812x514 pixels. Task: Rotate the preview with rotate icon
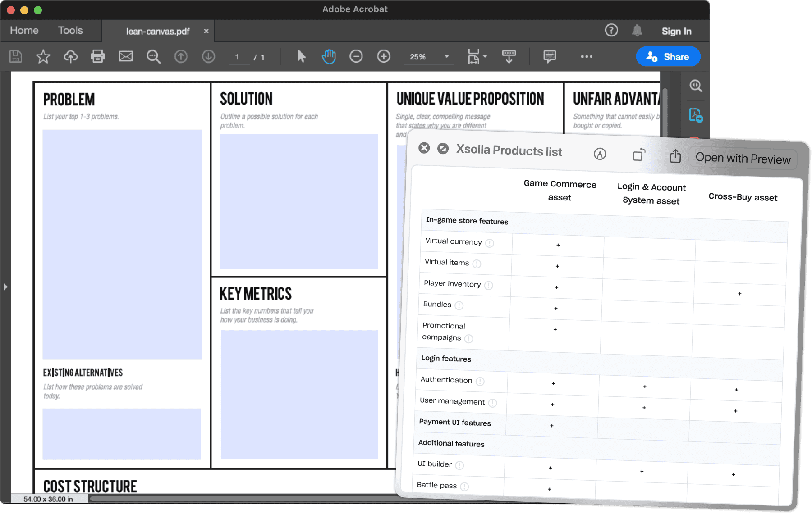[x=639, y=155]
